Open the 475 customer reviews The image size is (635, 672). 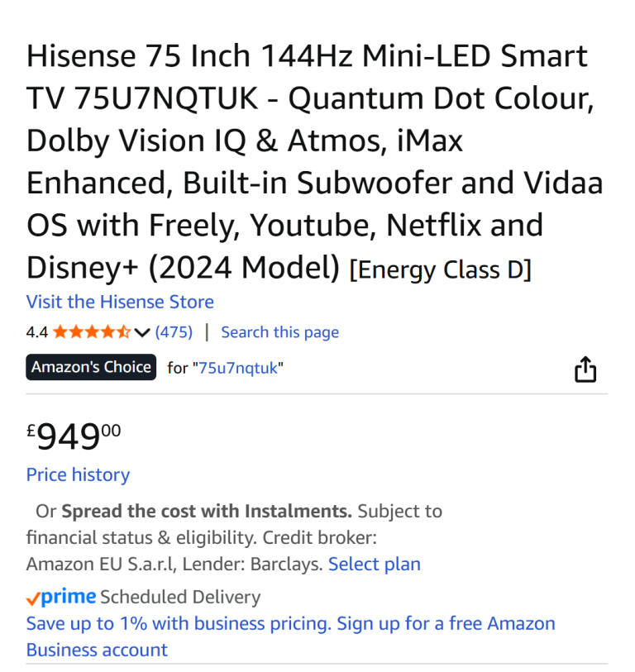tap(174, 332)
